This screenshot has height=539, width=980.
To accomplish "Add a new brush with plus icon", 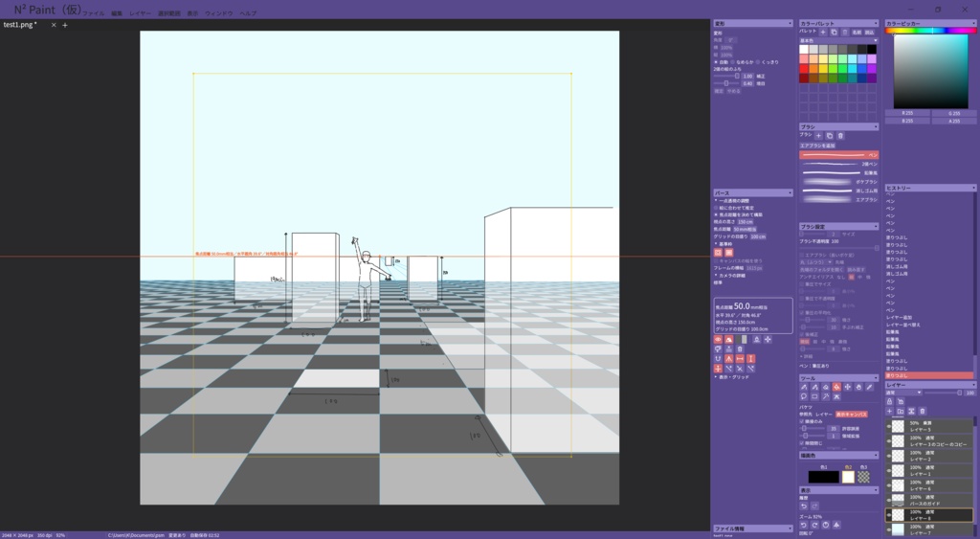I will point(819,136).
